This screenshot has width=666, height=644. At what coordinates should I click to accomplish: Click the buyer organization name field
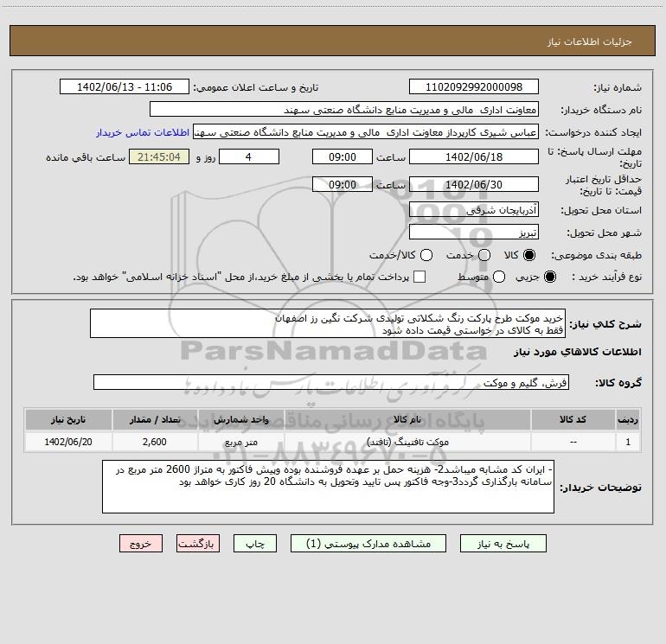click(344, 109)
